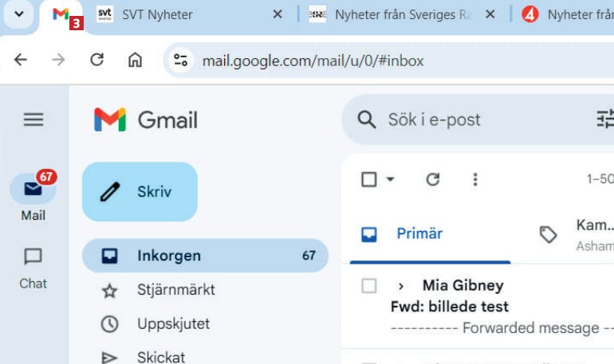Toggle the select all messages checkbox

368,179
